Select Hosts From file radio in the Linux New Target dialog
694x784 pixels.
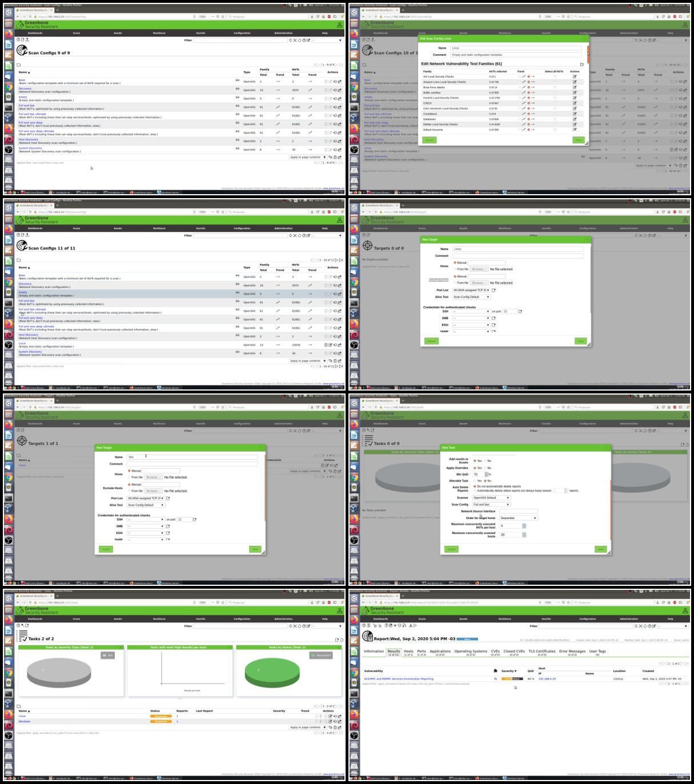pyautogui.click(x=455, y=269)
